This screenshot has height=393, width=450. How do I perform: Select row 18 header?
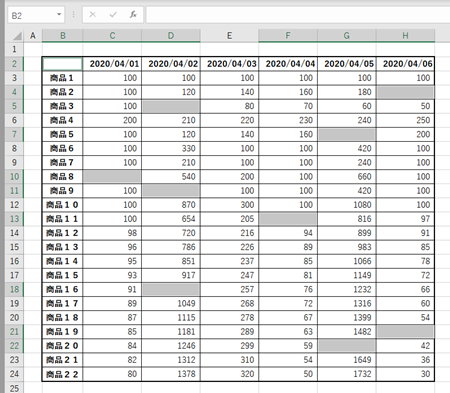(x=14, y=289)
